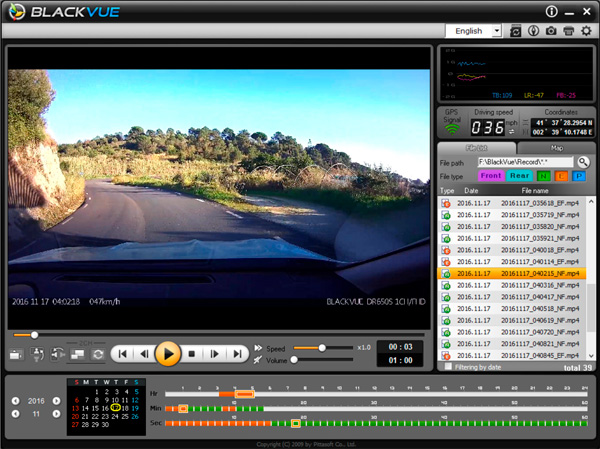Click previous month arrow beside 11
This screenshot has height=449, width=600.
[14, 414]
